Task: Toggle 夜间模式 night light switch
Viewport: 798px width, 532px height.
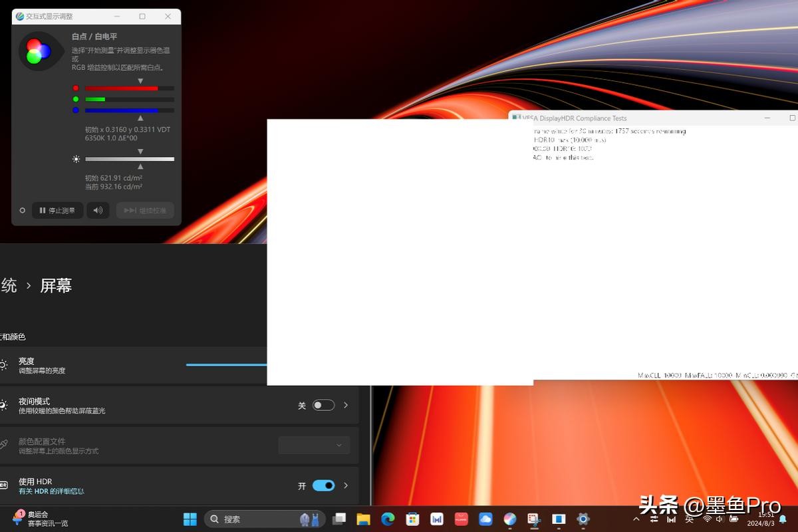Action: tap(323, 405)
